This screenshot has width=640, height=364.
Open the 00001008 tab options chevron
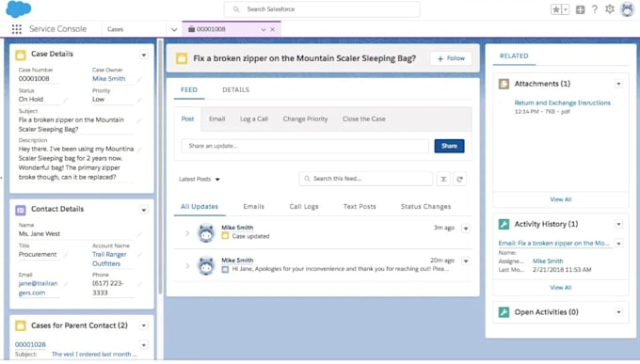(x=264, y=29)
